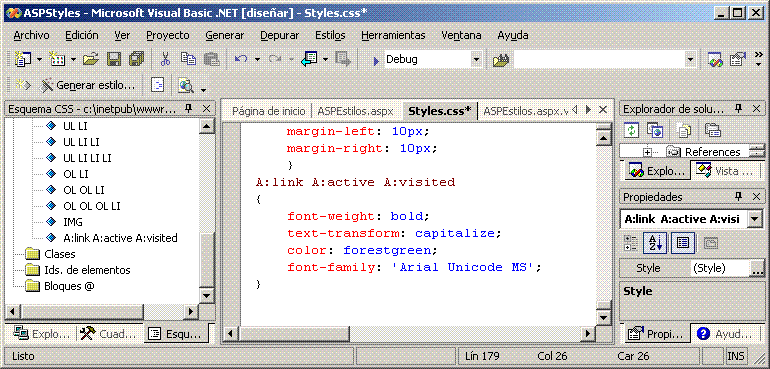
Task: Open the Debug configuration dropdown
Action: (476, 60)
